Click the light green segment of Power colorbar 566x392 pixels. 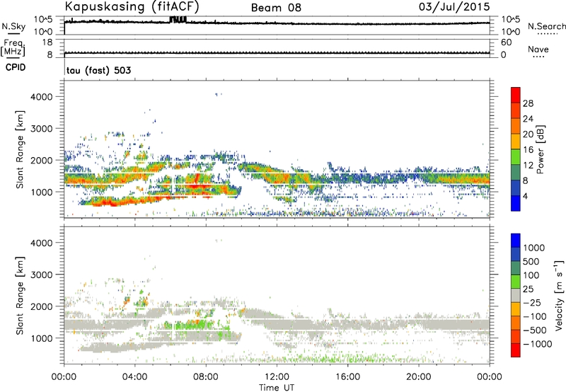[x=516, y=157]
